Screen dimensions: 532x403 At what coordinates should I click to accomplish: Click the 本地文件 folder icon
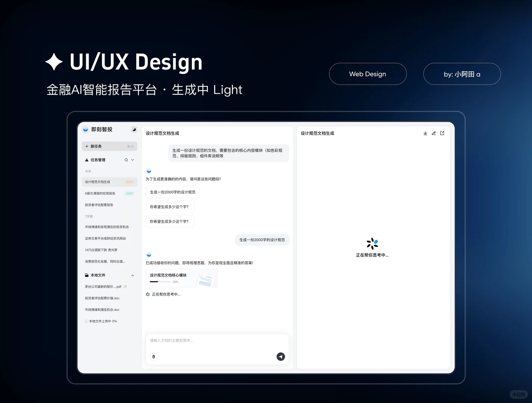[87, 275]
